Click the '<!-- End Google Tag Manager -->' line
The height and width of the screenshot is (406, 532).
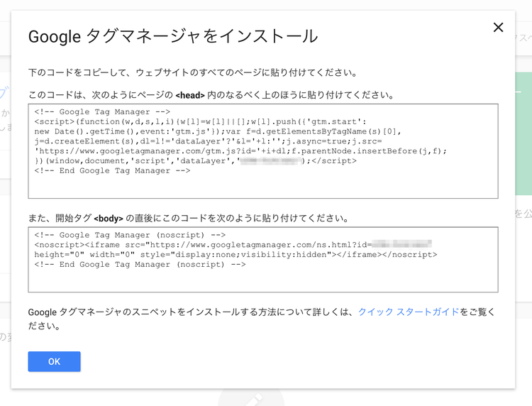(112, 171)
